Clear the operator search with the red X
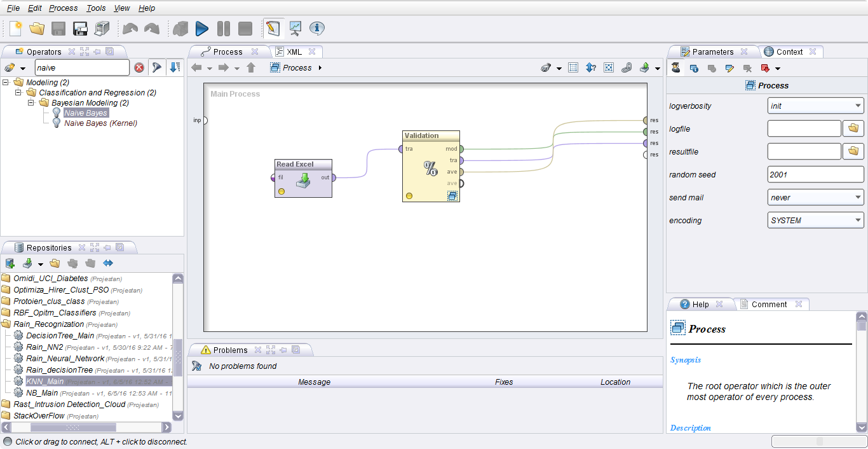This screenshot has width=868, height=449. 139,67
